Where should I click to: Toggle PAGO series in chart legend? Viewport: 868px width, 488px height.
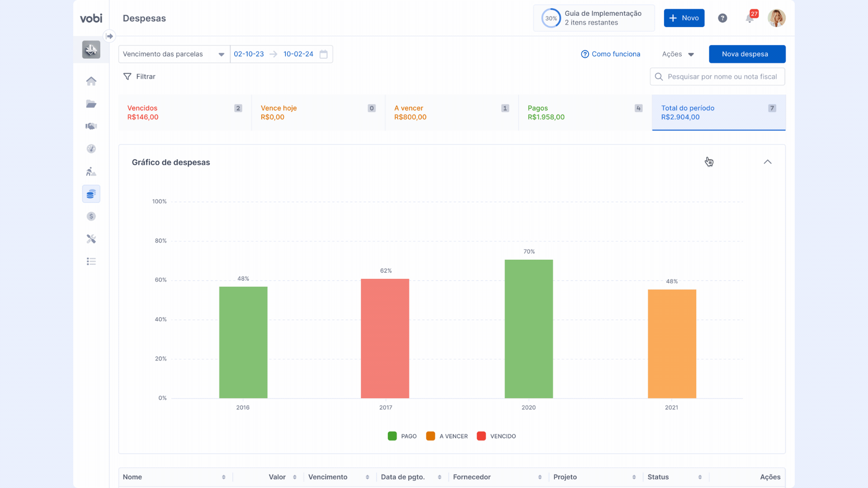402,436
